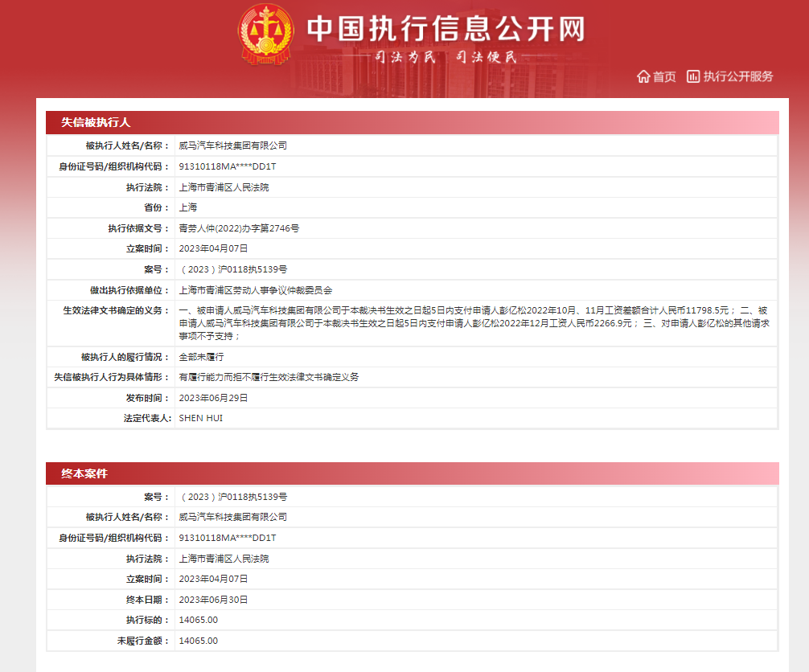Click the chart icon beside 执行公开服务
Viewport: 809px width, 672px height.
[693, 76]
